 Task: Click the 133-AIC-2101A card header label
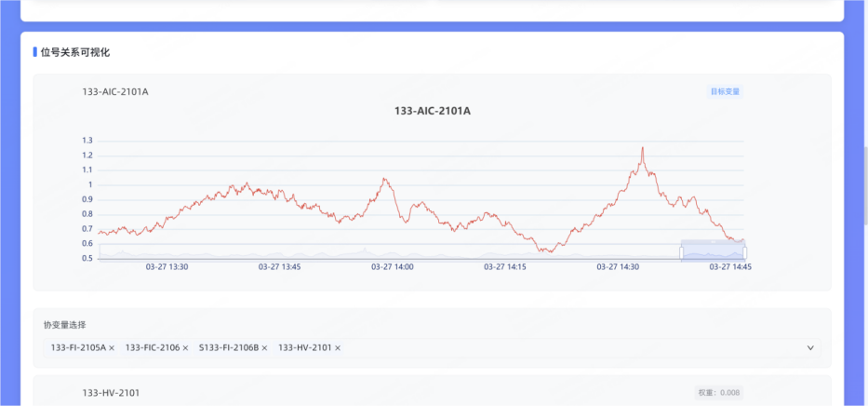pos(115,91)
